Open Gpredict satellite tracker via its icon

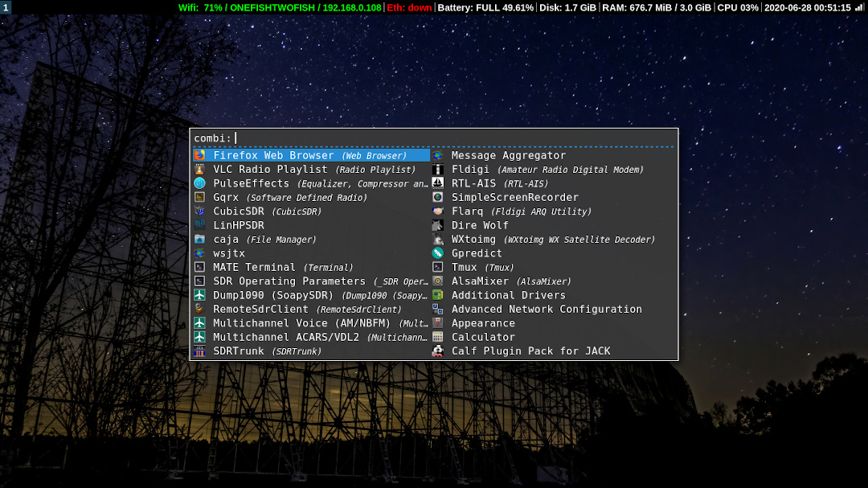pyautogui.click(x=438, y=252)
